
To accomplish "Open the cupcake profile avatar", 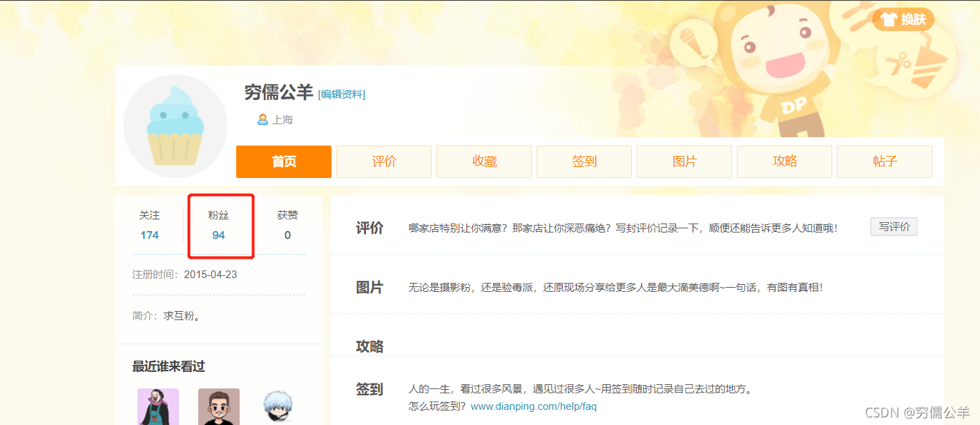I will click(x=175, y=127).
